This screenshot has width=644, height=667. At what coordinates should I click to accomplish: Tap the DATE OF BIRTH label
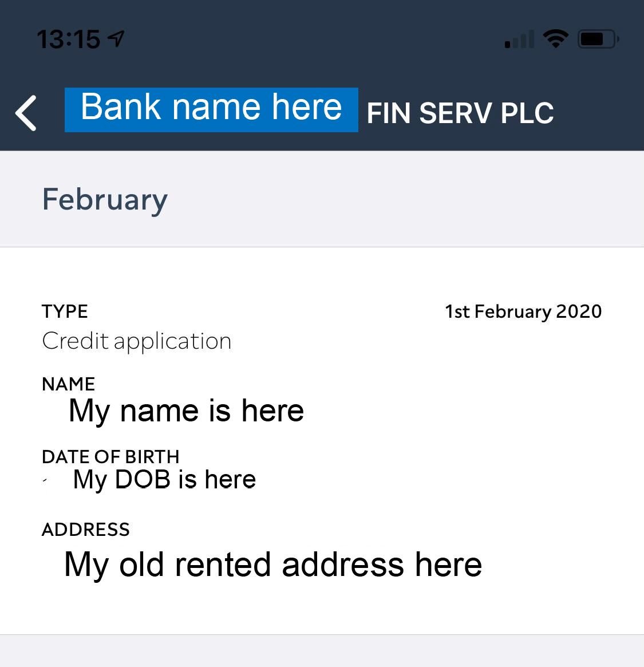pos(110,456)
